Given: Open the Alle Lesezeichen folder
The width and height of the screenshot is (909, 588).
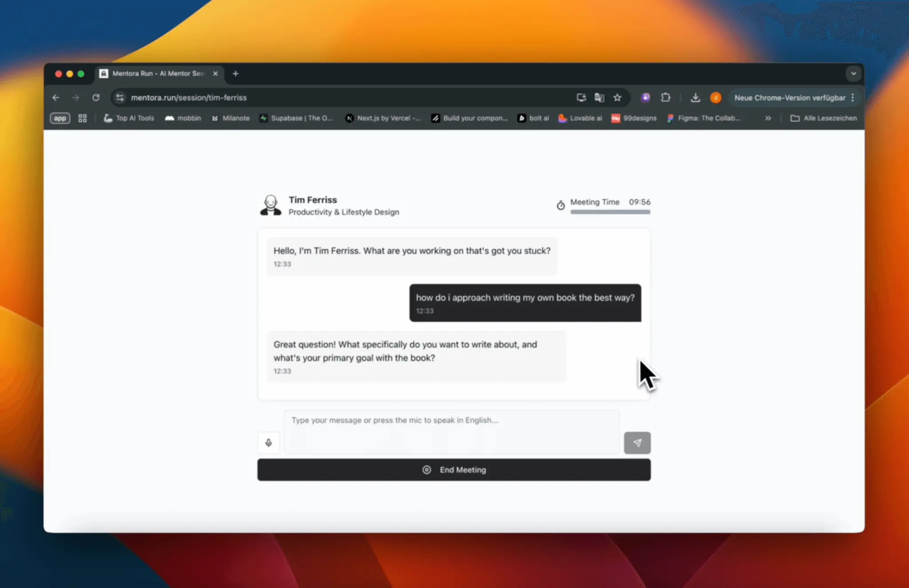Looking at the screenshot, I should coord(824,118).
